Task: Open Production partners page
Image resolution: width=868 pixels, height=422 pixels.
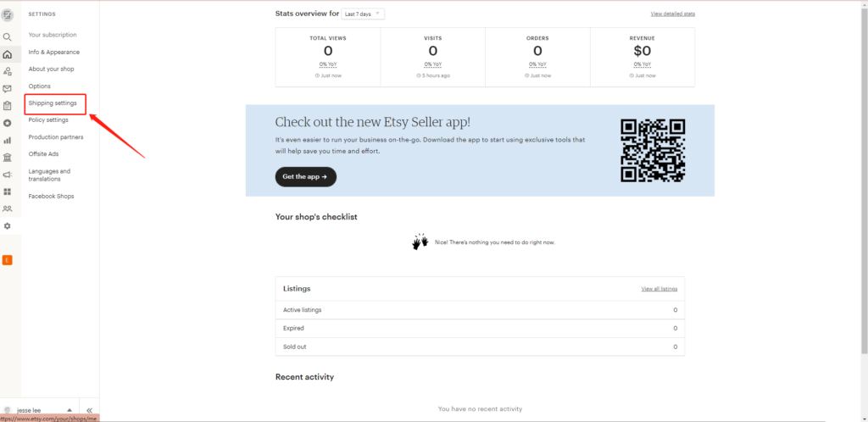Action: (x=56, y=137)
